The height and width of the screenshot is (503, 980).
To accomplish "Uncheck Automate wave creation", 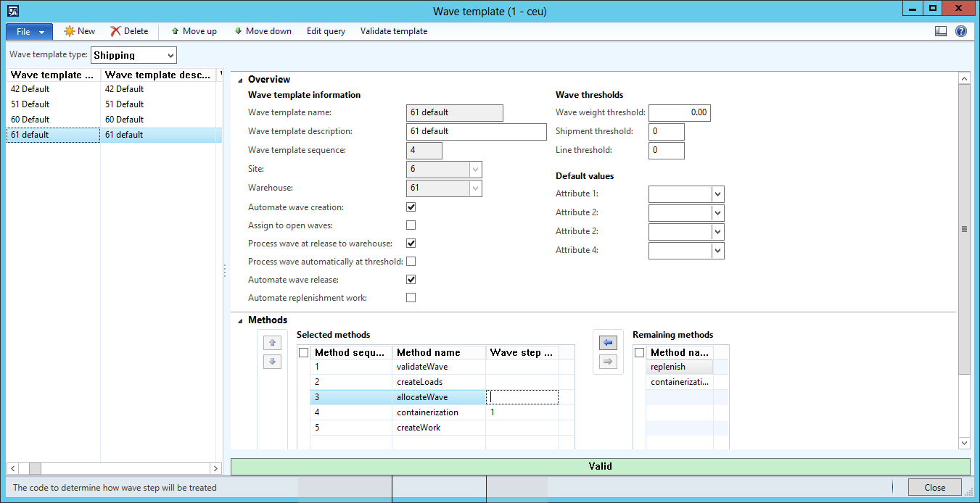I will click(x=411, y=207).
